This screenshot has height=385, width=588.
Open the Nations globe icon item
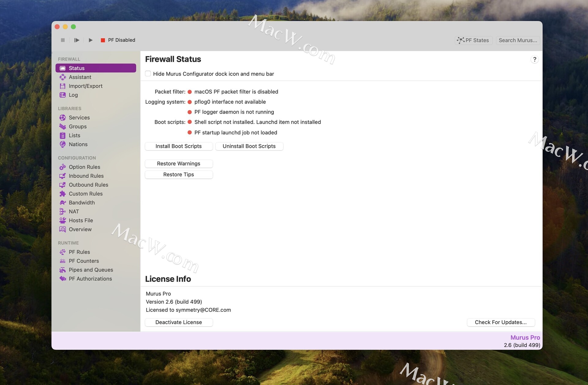[63, 144]
